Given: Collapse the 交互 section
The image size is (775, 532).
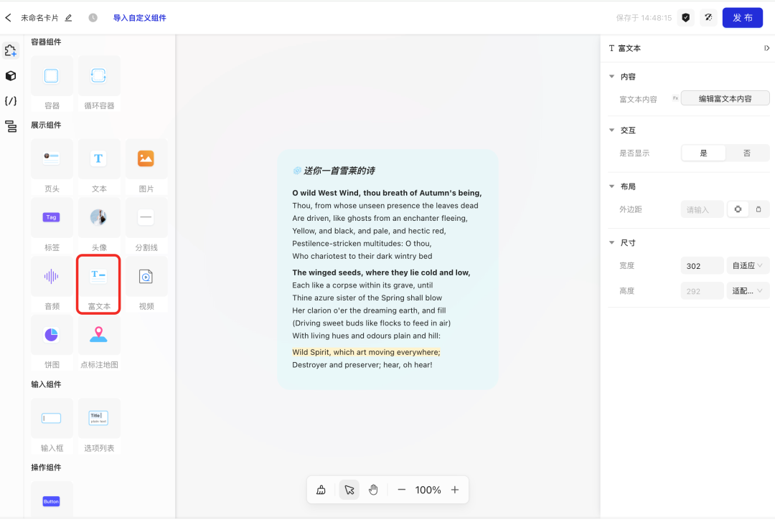Looking at the screenshot, I should click(612, 130).
